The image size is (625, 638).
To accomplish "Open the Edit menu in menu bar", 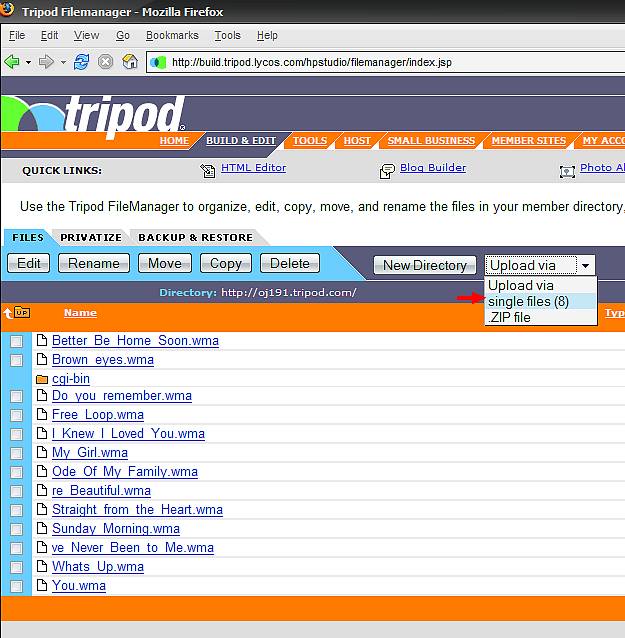I will [x=49, y=35].
